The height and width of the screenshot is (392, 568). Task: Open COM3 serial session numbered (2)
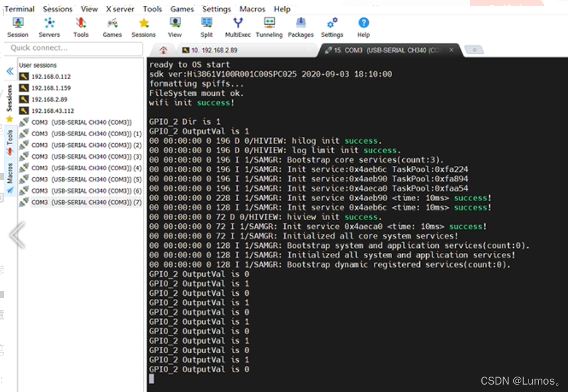(87, 145)
